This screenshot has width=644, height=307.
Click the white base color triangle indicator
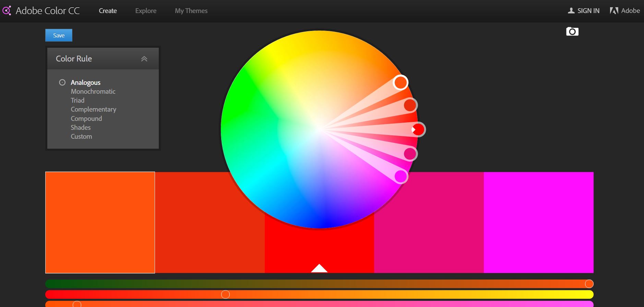319,268
